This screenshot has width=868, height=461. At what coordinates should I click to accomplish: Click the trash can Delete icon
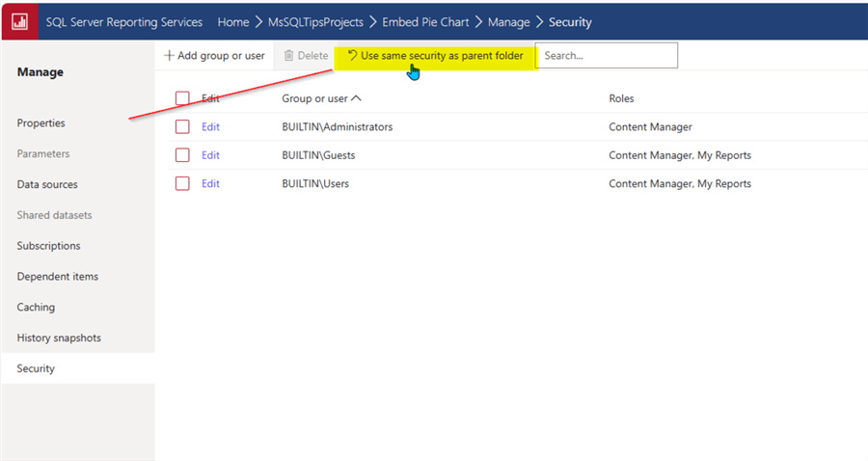288,55
